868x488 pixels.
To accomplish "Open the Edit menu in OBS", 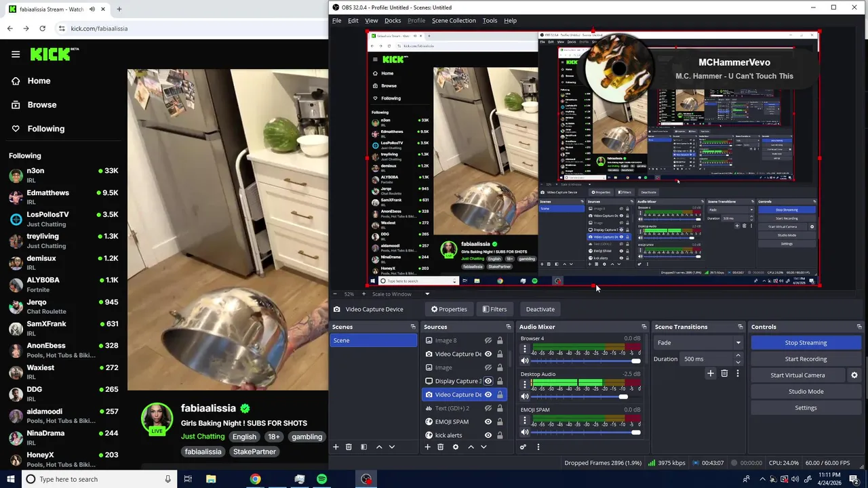I will (353, 20).
